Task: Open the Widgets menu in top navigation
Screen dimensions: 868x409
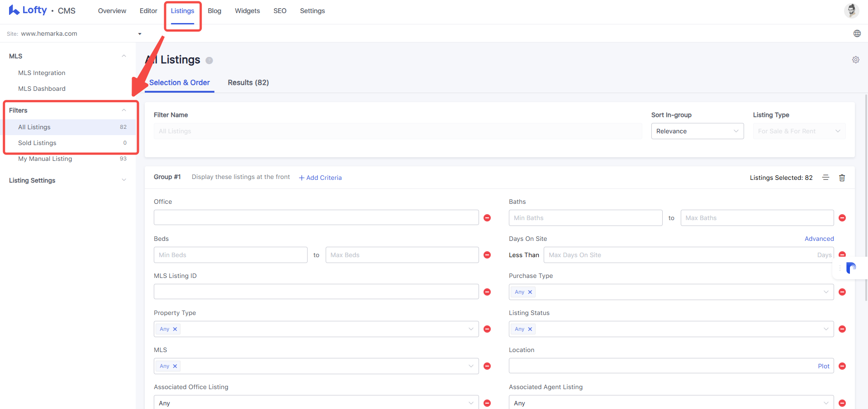Action: (247, 11)
